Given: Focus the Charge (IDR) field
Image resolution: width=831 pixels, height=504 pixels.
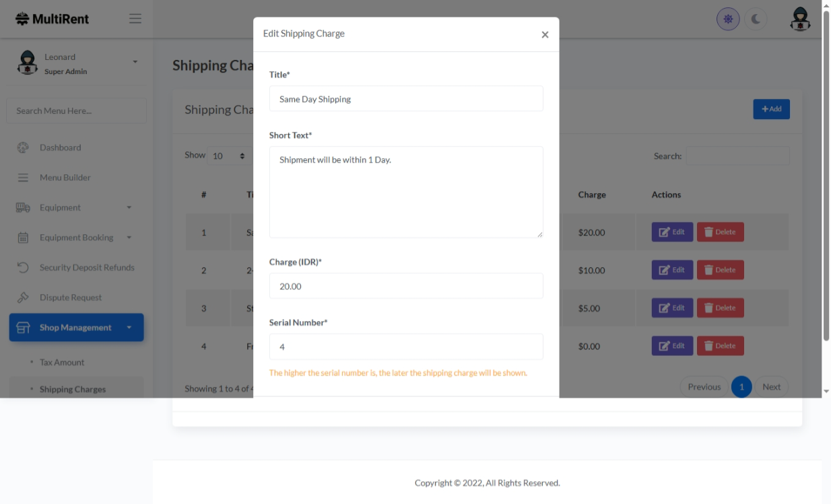Looking at the screenshot, I should pos(405,286).
